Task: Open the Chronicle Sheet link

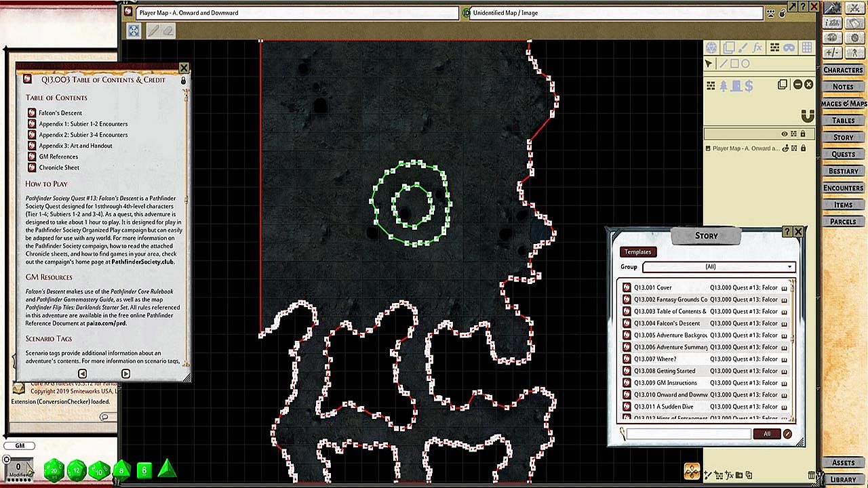Action: click(59, 167)
